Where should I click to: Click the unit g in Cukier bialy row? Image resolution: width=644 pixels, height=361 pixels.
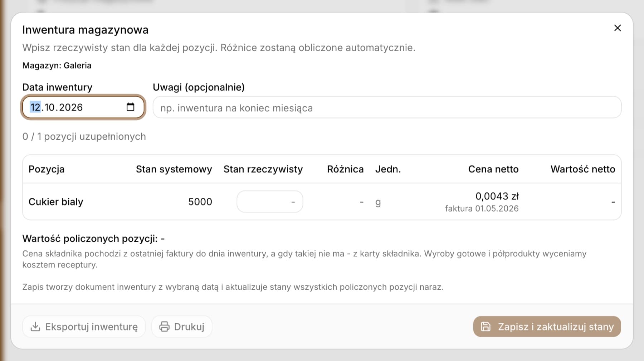378,202
